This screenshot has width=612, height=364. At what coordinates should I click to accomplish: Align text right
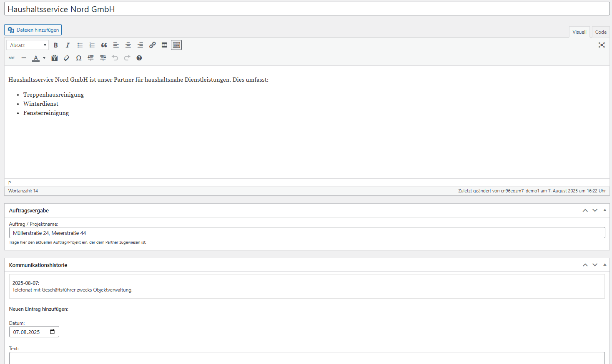(140, 45)
